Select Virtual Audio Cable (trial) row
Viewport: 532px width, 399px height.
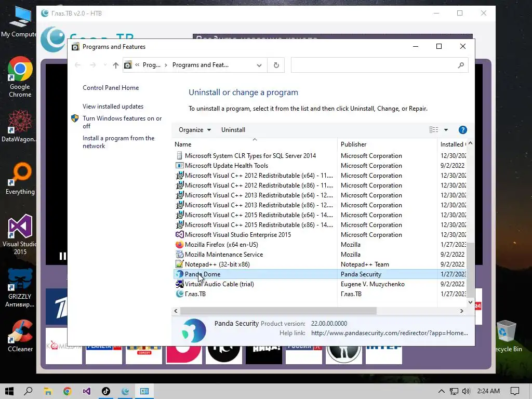pos(320,284)
